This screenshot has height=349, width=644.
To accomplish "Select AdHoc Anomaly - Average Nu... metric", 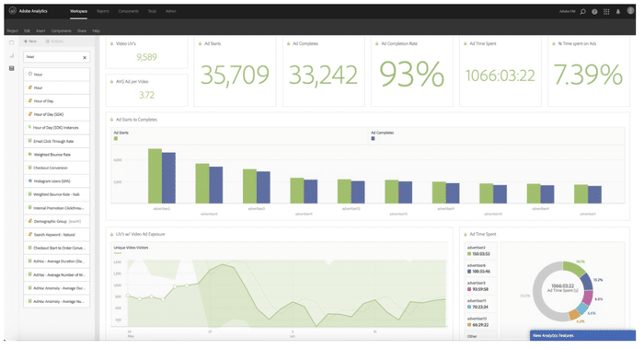I will click(57, 301).
